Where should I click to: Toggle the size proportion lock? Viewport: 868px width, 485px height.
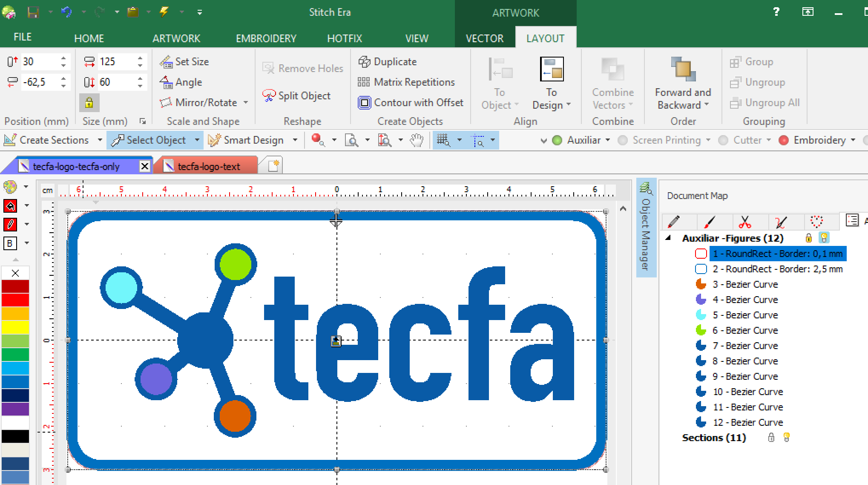(x=89, y=103)
